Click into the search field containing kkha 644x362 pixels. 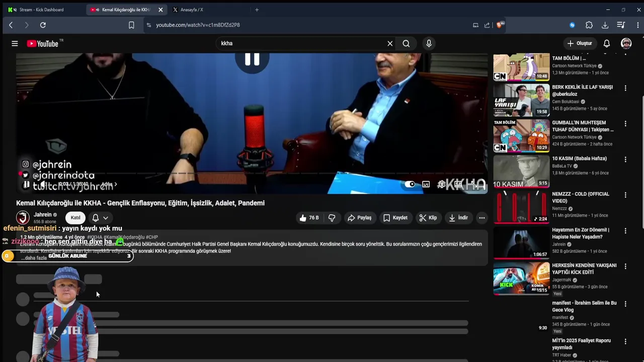coord(302,43)
